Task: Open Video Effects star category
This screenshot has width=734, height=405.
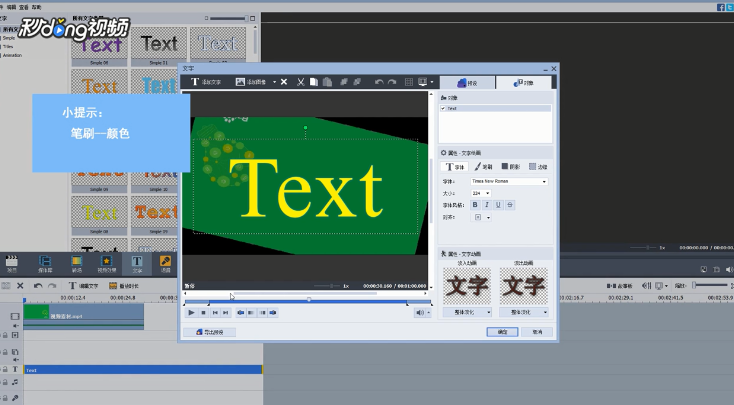Action: 106,264
